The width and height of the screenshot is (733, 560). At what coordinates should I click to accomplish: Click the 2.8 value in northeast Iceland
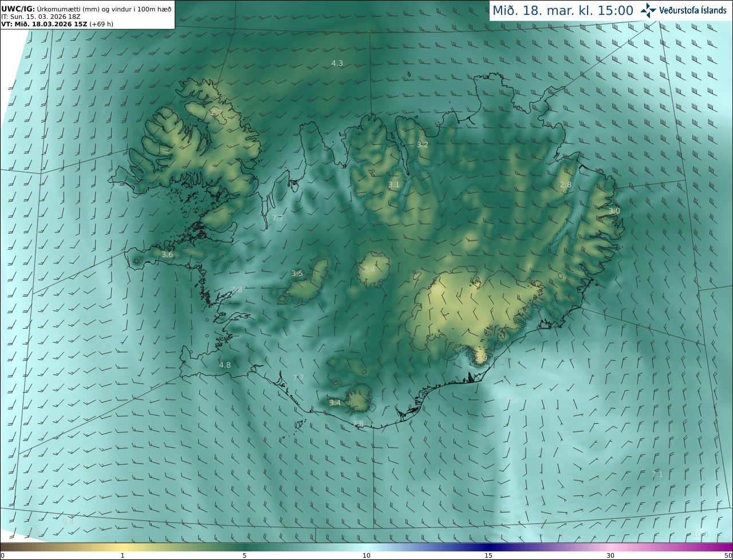(x=566, y=184)
